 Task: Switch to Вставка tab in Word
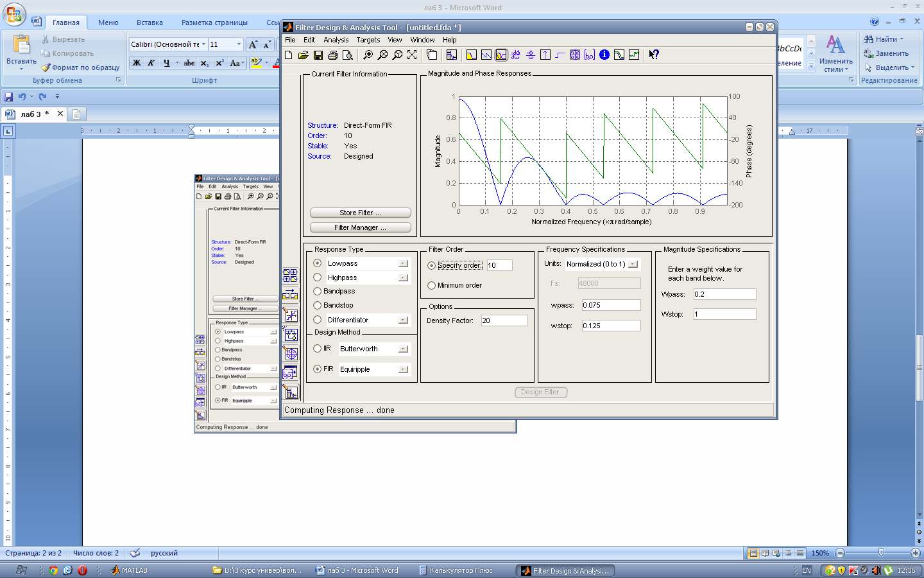click(150, 22)
